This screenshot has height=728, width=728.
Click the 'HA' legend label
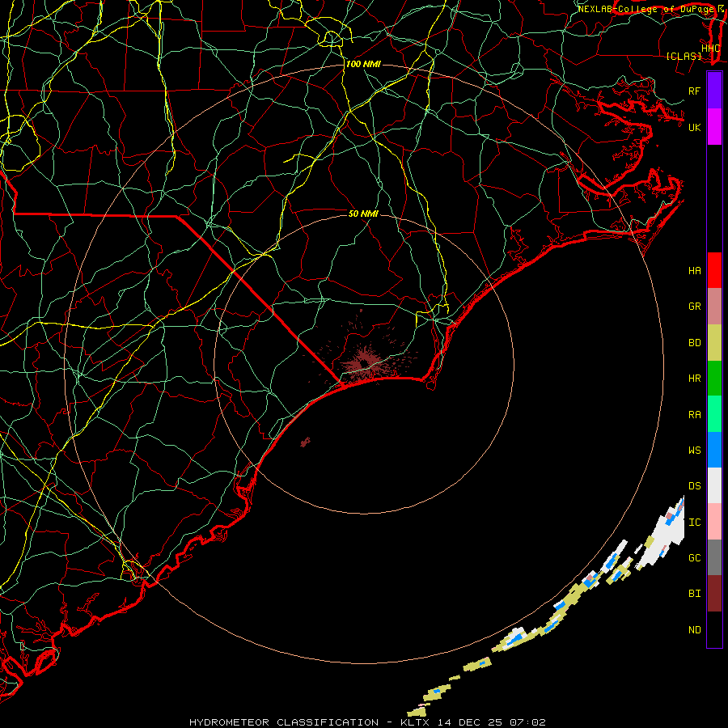pyautogui.click(x=694, y=271)
